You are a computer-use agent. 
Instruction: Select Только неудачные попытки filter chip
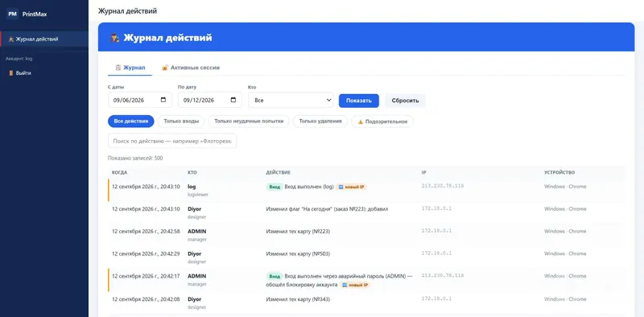click(249, 121)
